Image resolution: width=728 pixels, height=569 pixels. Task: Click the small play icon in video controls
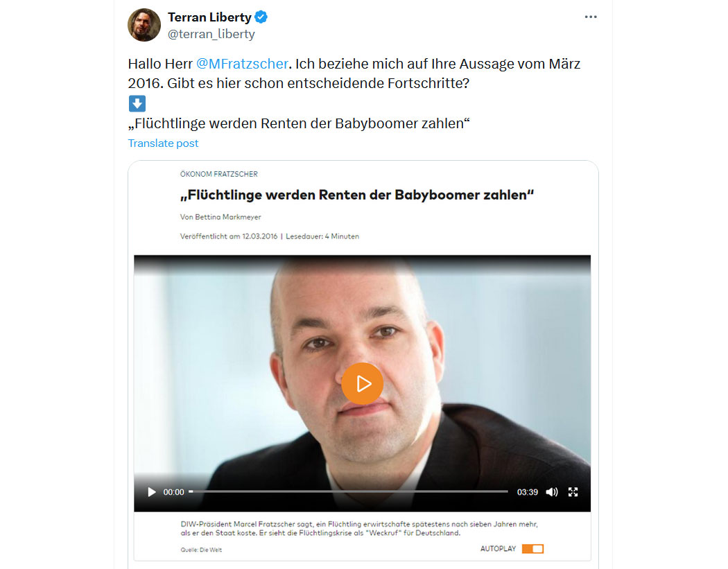[x=151, y=492]
